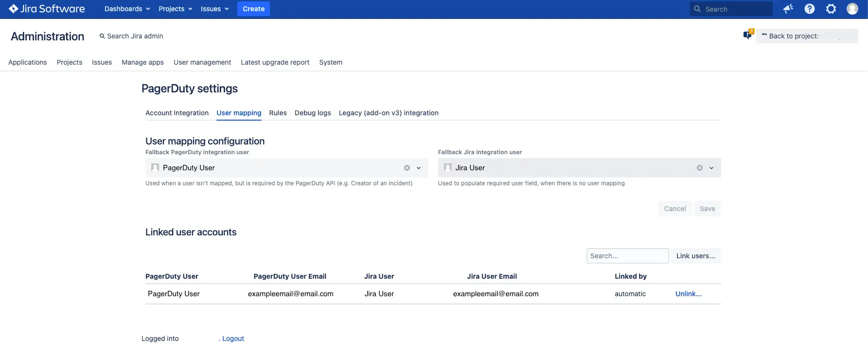Click the Jira User Email column header
868x357 pixels.
(492, 276)
